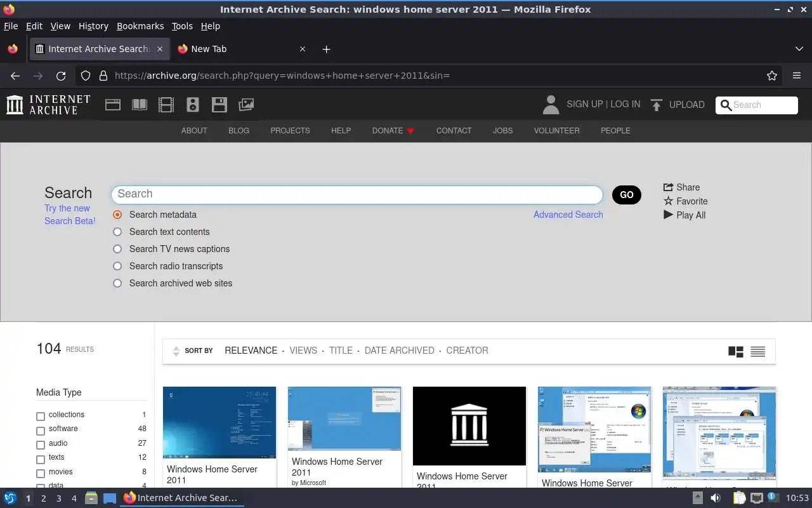Switch to the New Tab tab
Image resolution: width=812 pixels, height=508 pixels.
click(242, 49)
